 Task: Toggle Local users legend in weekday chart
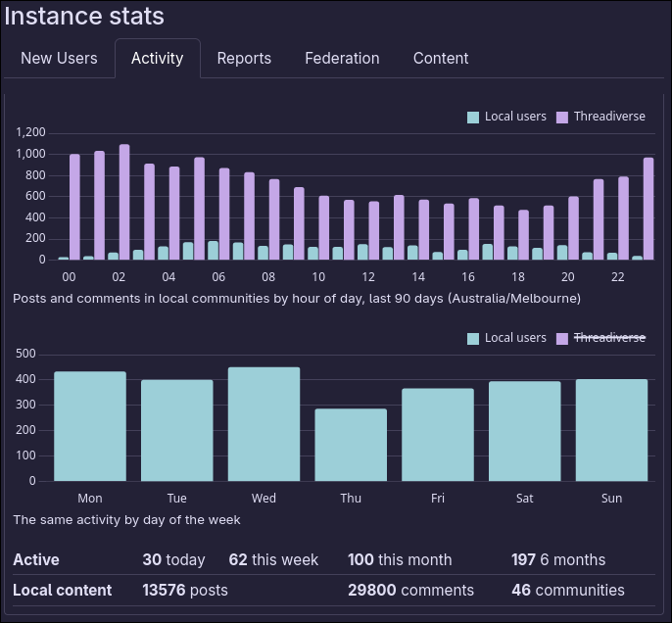click(x=506, y=338)
